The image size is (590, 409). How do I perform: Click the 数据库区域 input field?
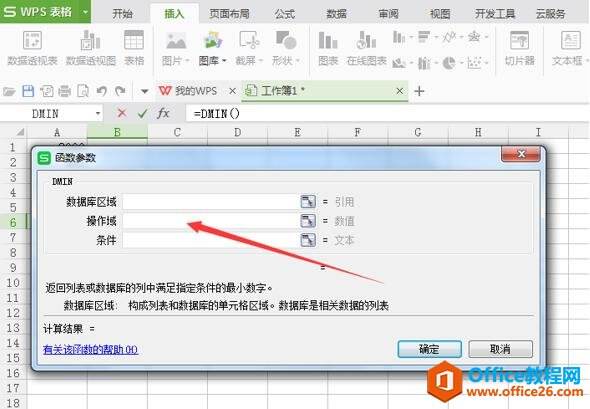(x=211, y=202)
